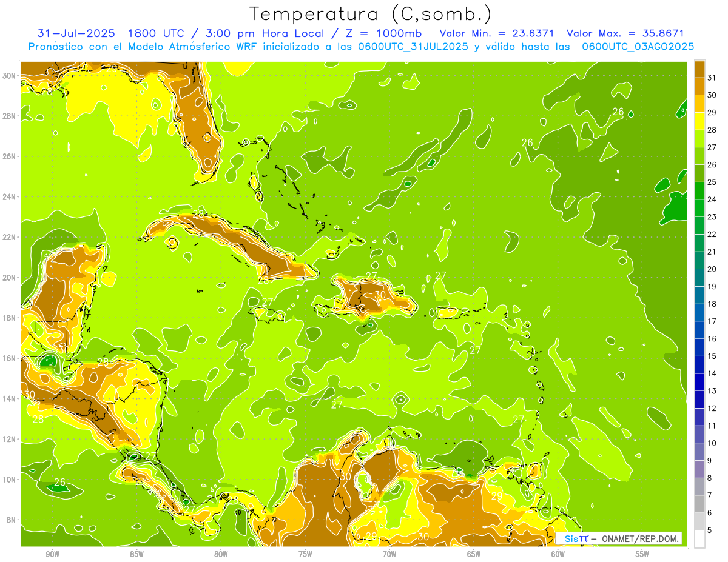
Task: Click the "18N" latitude axis label
Action: pos(10,318)
